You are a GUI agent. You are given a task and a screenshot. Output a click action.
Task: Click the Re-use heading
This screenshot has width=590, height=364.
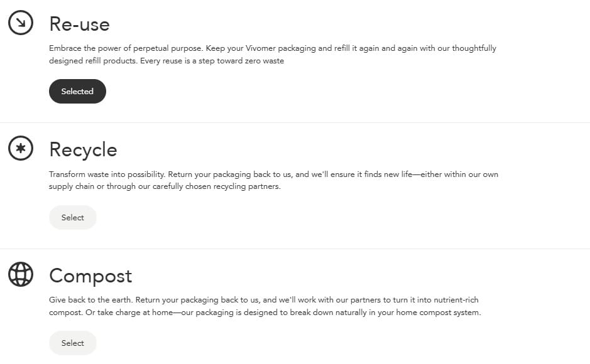[79, 24]
